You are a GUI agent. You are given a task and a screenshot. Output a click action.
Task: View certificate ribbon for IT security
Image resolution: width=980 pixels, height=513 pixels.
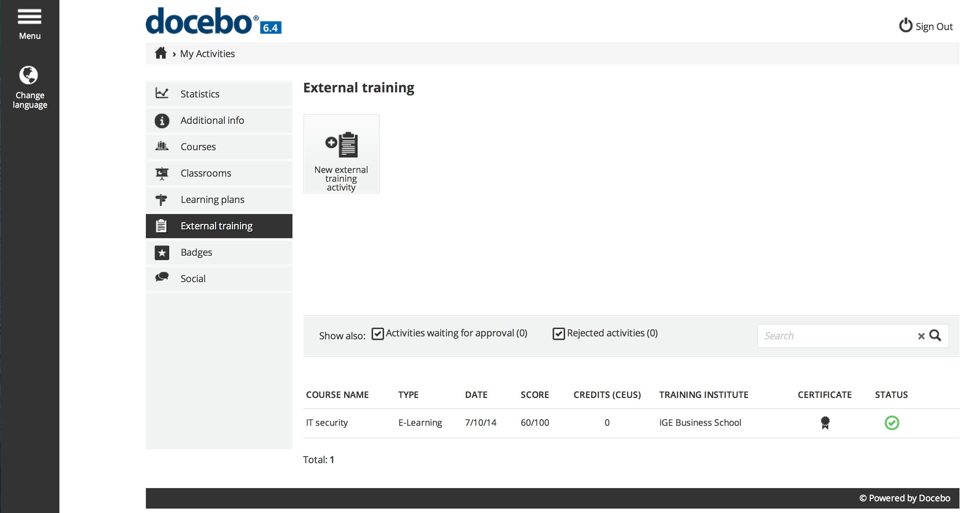pos(825,423)
